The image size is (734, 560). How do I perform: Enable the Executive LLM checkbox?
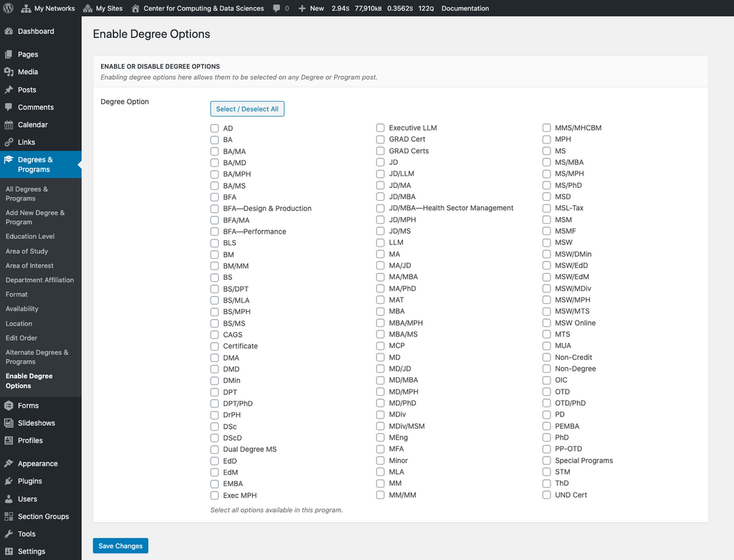tap(380, 128)
